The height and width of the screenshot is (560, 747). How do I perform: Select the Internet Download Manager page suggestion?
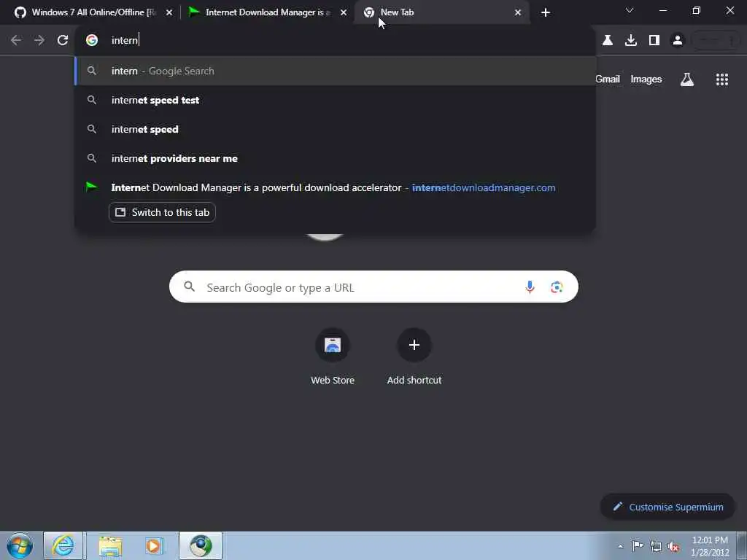[x=336, y=187]
